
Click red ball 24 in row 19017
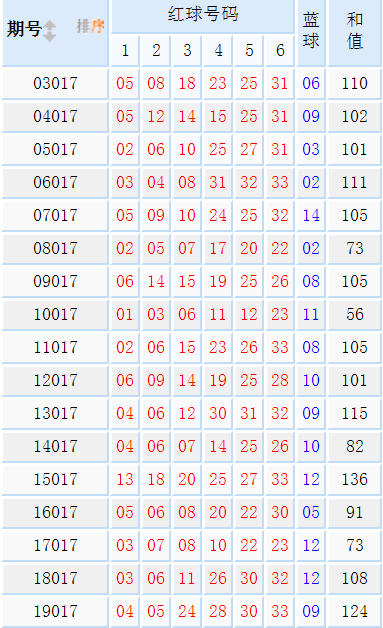(187, 611)
